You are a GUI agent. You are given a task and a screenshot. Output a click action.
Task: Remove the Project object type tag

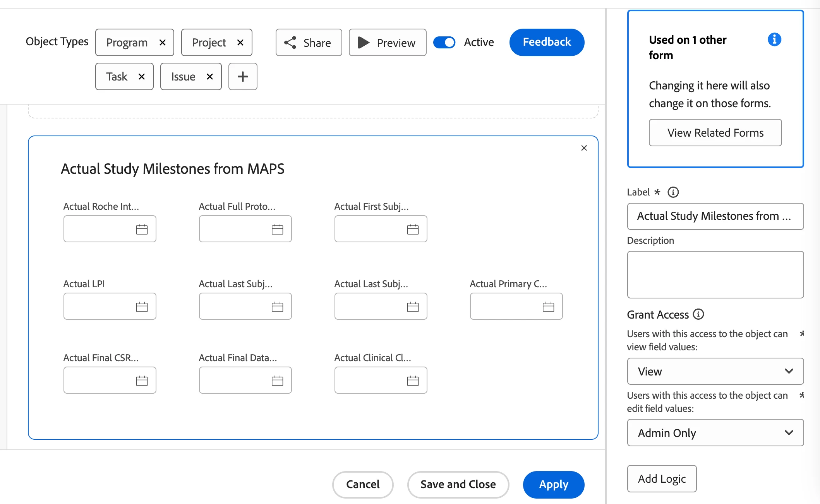pos(240,43)
